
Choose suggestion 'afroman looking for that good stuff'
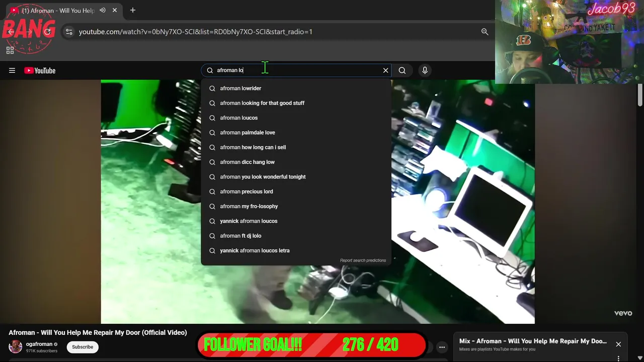(x=296, y=103)
